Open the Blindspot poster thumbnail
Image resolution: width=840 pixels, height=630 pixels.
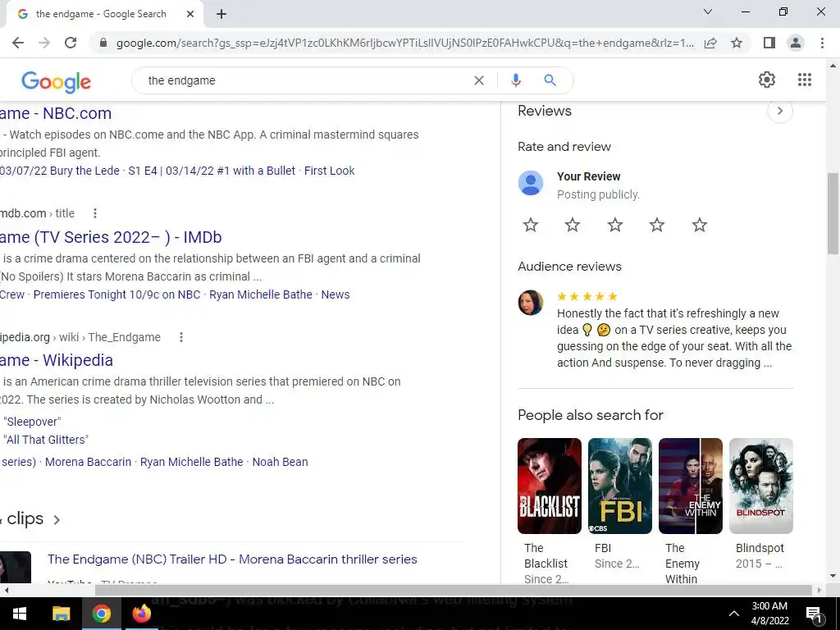tap(760, 486)
